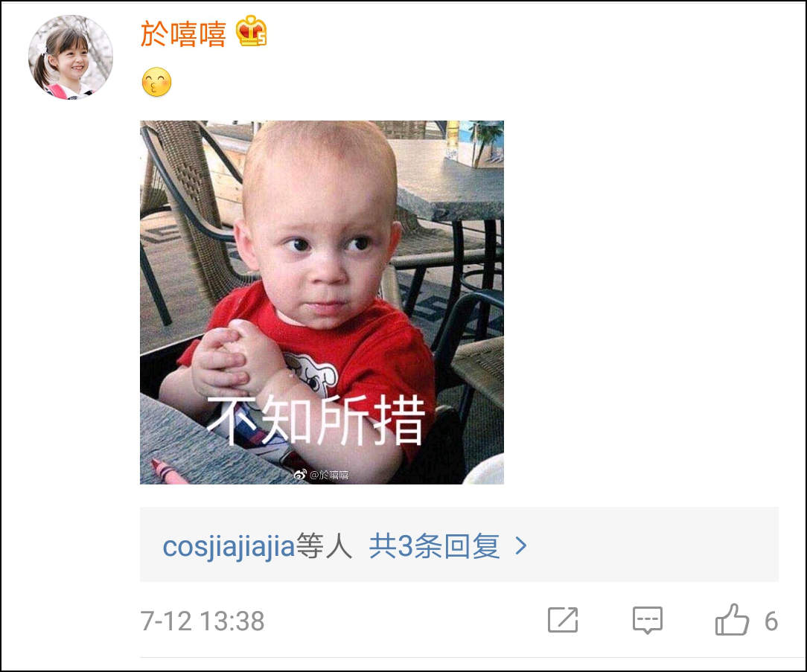
Task: Click the Weibo logo watermark on image
Action: pos(300,475)
